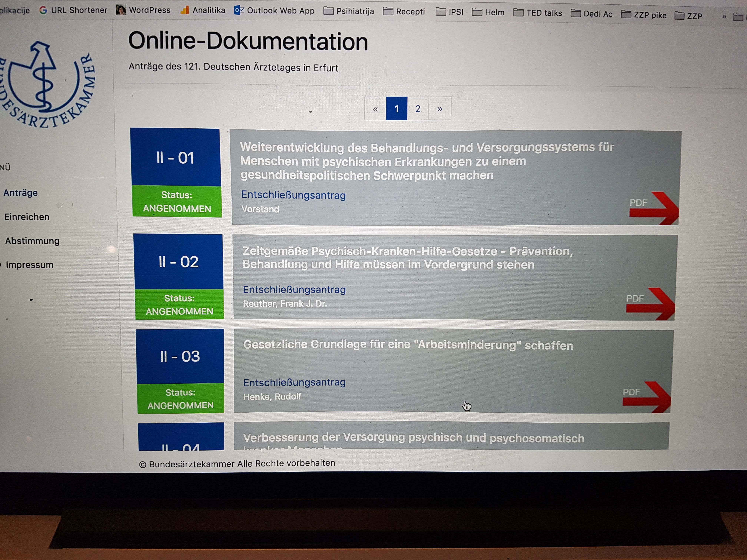The width and height of the screenshot is (747, 560).
Task: Go to the Anträge menu item
Action: pos(21,193)
